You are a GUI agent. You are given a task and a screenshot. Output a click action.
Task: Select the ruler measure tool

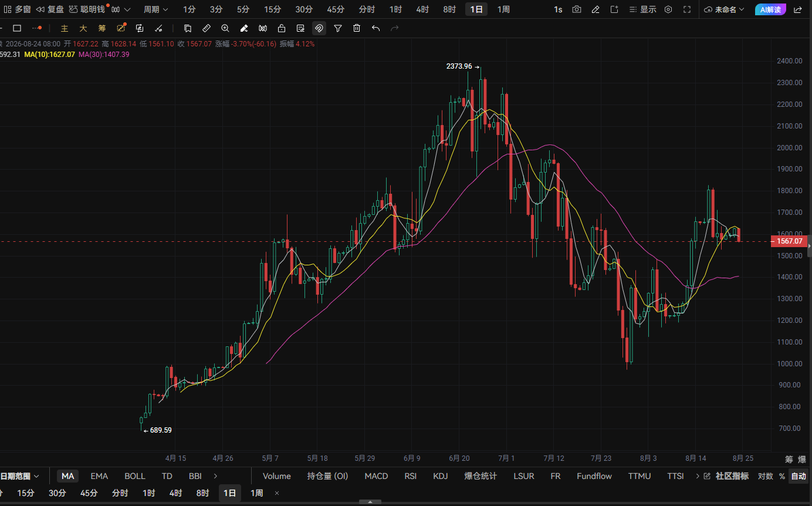click(x=207, y=28)
